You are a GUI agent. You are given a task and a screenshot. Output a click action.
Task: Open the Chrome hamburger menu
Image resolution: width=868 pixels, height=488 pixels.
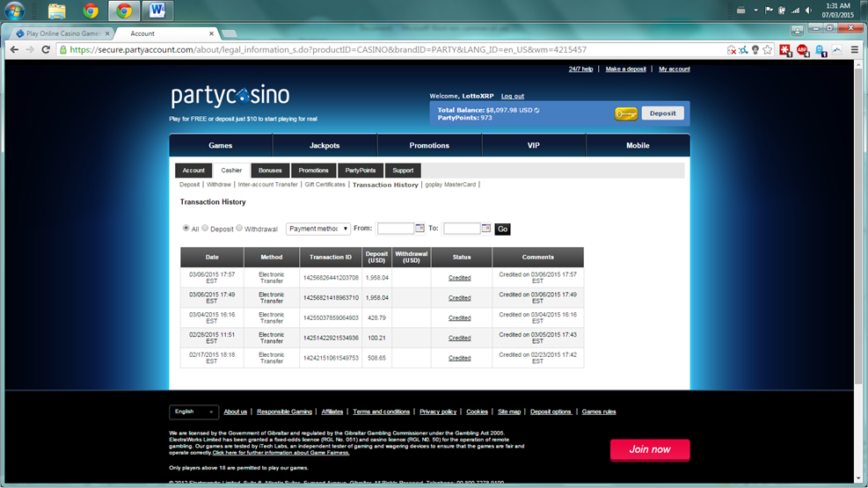855,50
